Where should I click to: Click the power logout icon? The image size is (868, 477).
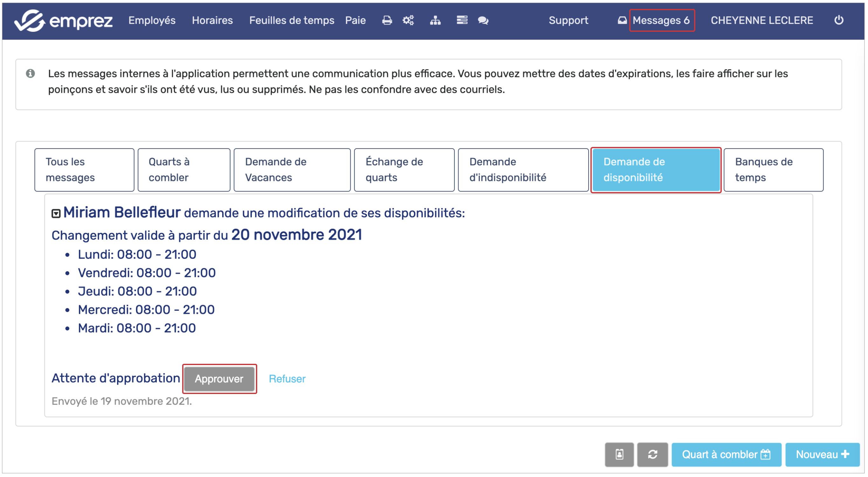838,20
